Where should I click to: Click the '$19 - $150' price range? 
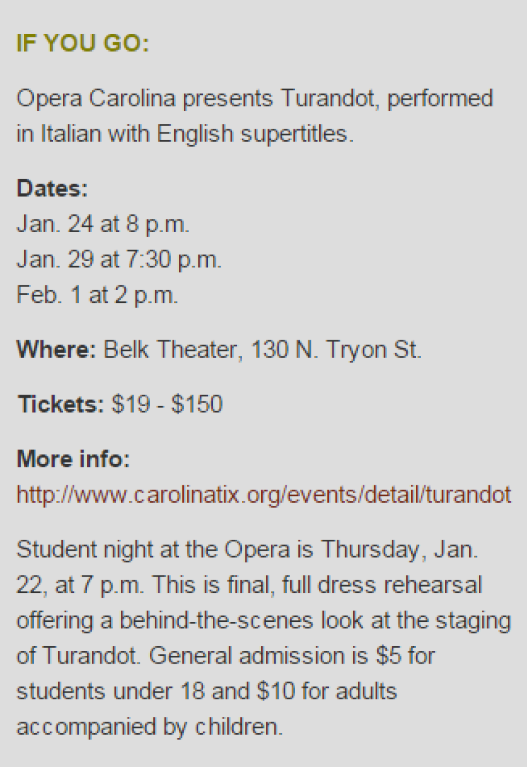(x=167, y=404)
